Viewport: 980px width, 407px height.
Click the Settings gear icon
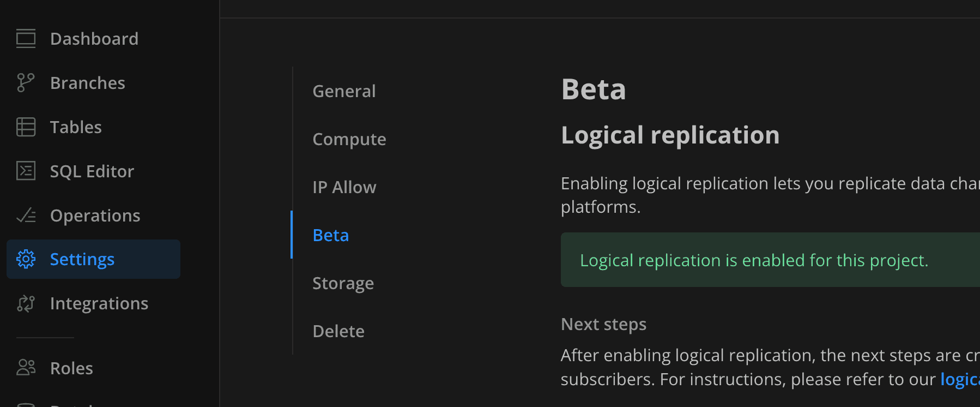click(26, 259)
